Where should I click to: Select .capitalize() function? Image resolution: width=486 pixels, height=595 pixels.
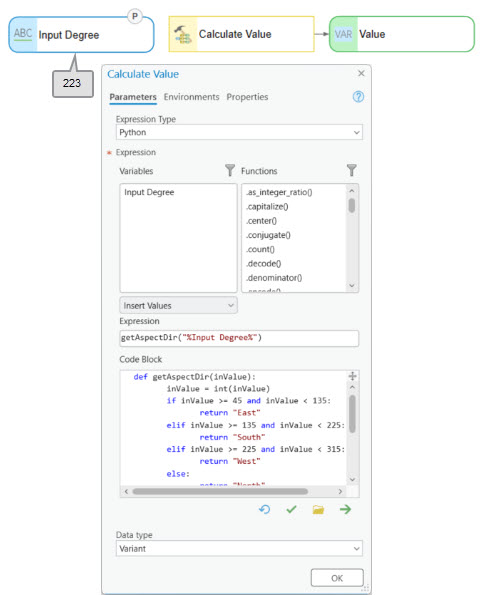point(267,207)
